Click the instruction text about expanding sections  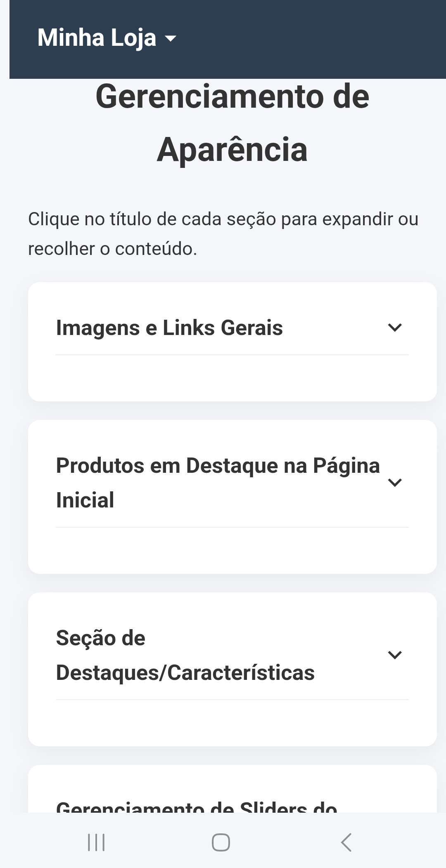(223, 234)
